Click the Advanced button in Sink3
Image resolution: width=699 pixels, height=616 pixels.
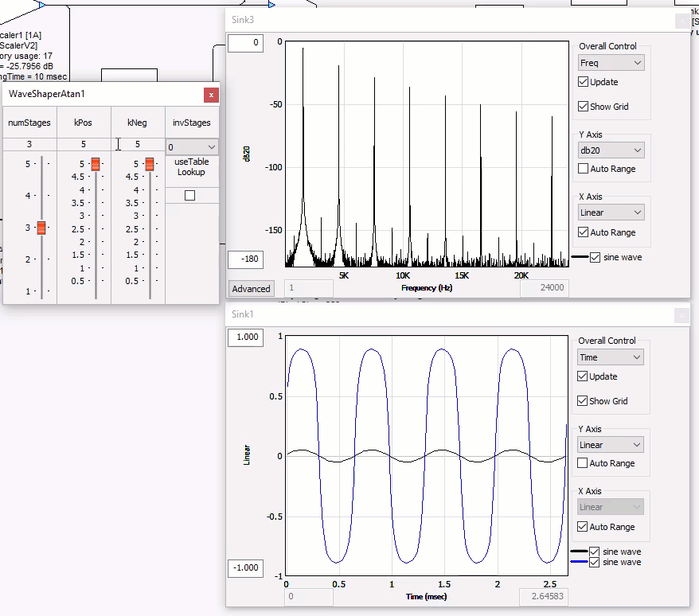click(x=251, y=289)
